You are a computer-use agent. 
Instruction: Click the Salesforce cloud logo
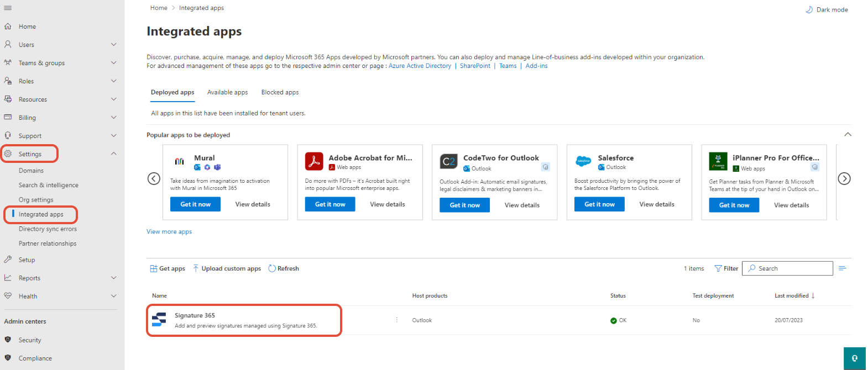click(x=583, y=161)
